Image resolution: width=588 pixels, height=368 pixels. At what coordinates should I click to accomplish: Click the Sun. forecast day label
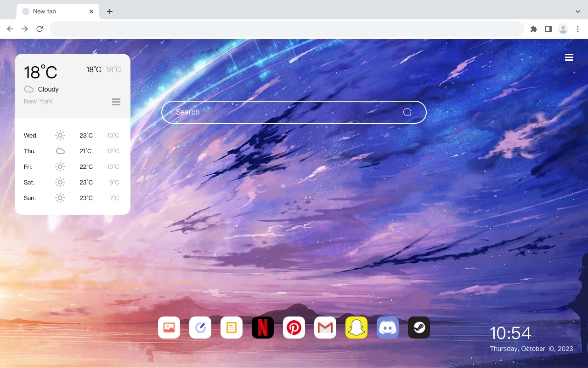point(30,198)
